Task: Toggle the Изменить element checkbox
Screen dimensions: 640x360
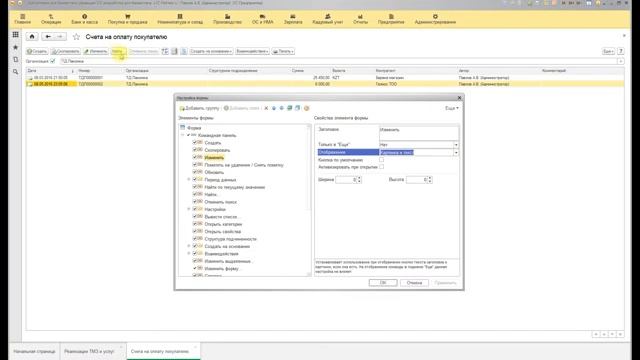Action: coord(195,157)
